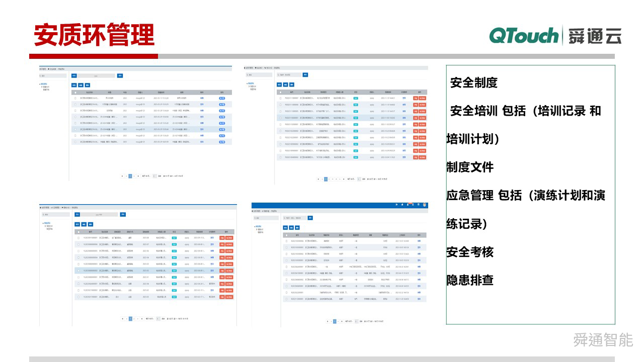Open the home icon in the blue top bar
The image size is (644, 362).
pyautogui.click(x=403, y=205)
